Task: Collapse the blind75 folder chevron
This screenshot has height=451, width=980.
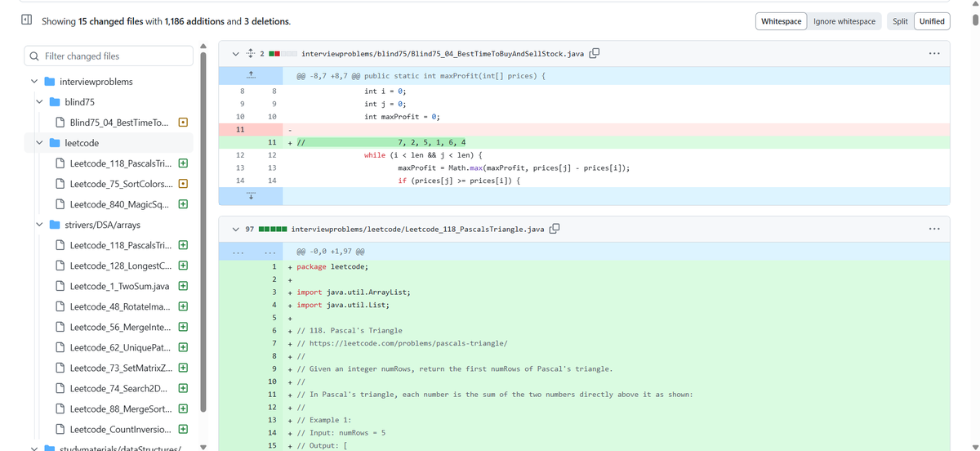Action: pyautogui.click(x=40, y=102)
